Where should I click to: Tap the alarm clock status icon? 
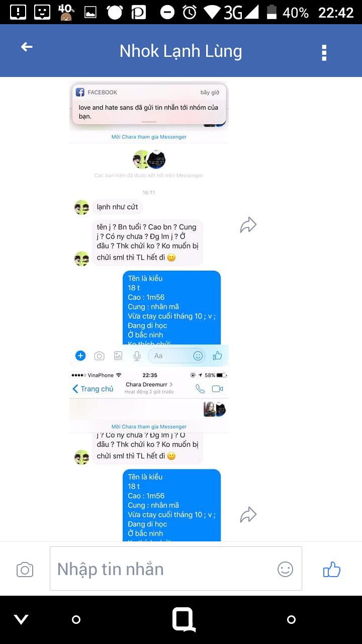click(190, 12)
